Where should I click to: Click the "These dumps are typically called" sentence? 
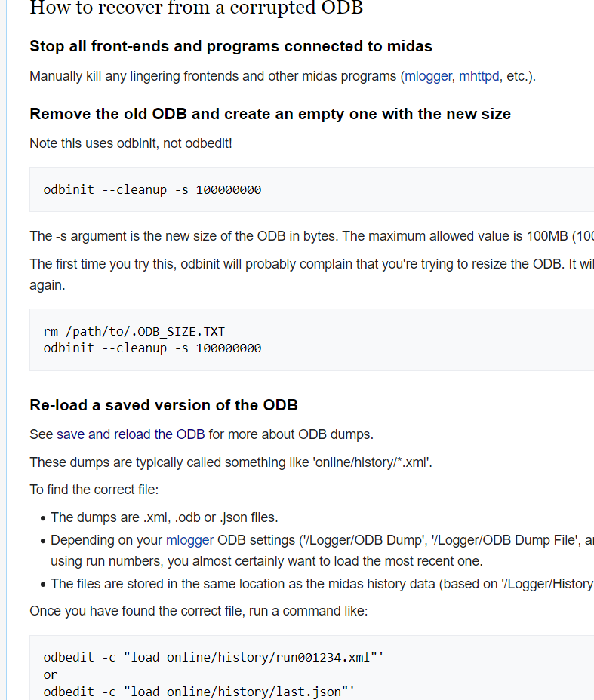click(x=231, y=462)
